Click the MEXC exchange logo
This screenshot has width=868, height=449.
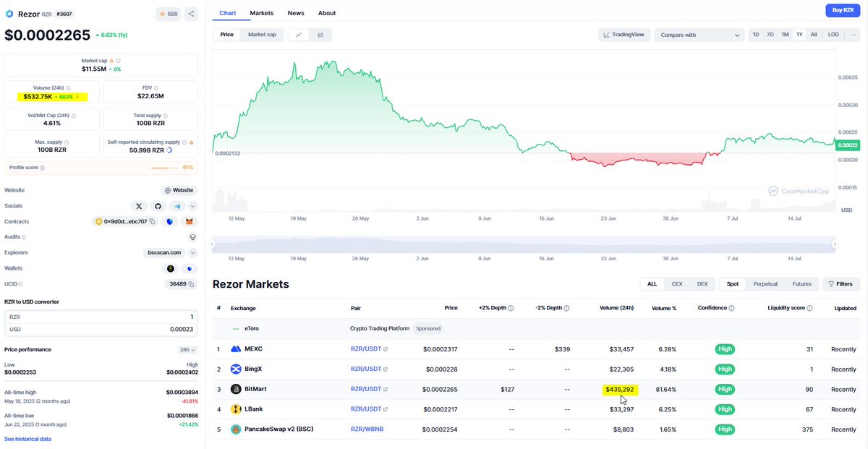[235, 349]
